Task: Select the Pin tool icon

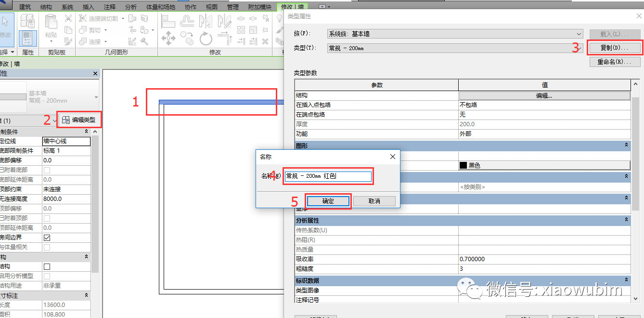Action: [265, 30]
